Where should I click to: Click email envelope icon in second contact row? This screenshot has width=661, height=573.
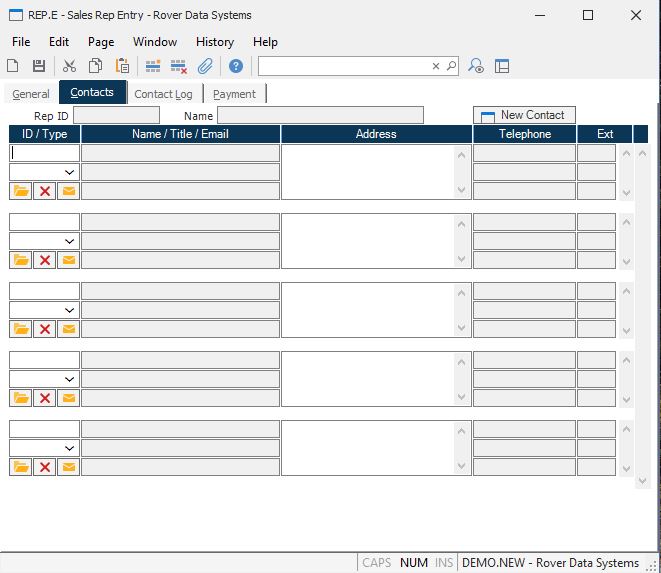[68, 260]
